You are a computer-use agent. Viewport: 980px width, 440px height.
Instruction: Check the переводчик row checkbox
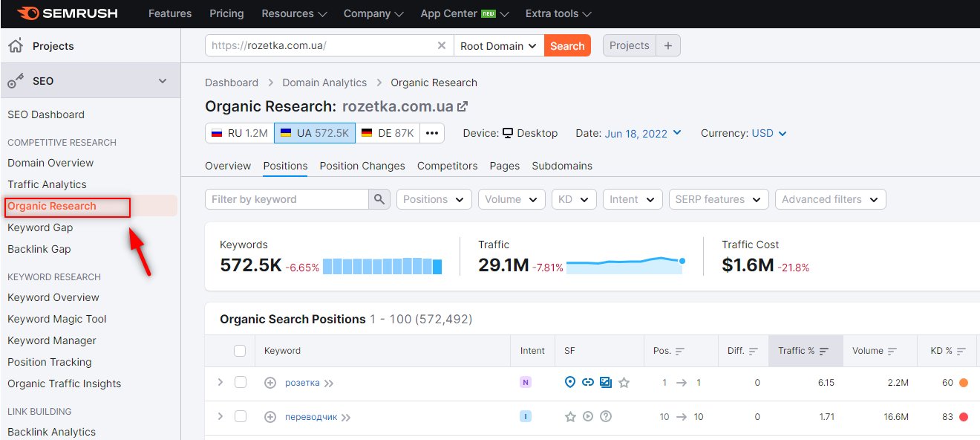pos(241,416)
